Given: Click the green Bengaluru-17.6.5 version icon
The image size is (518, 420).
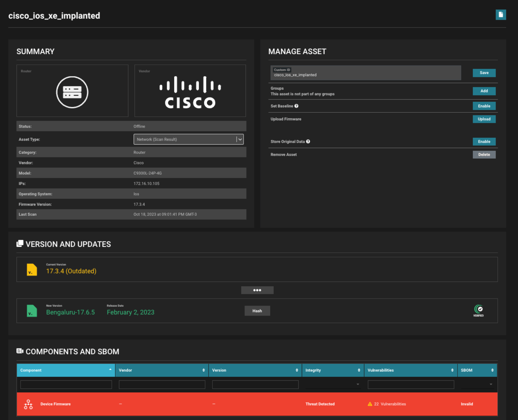Looking at the screenshot, I should tap(32, 311).
